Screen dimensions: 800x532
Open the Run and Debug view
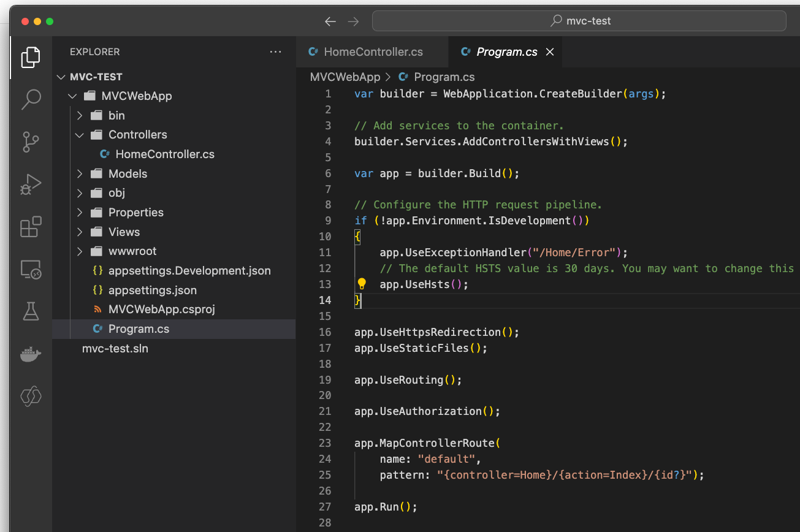31,184
